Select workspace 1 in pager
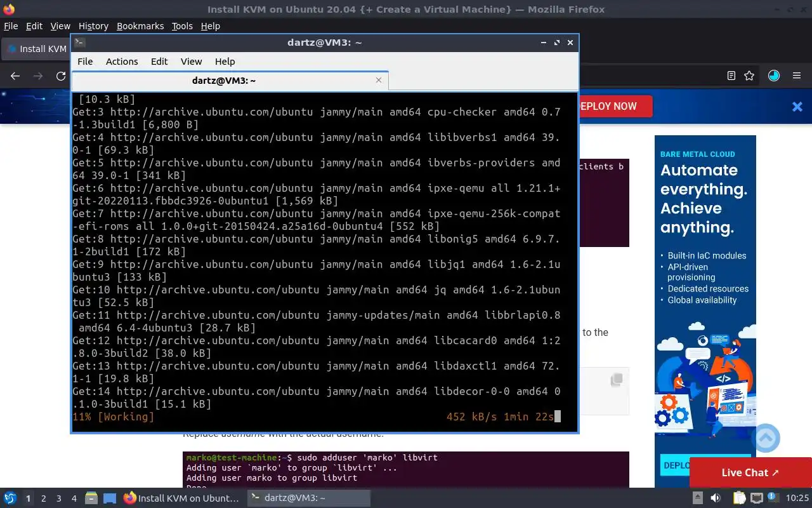This screenshot has width=812, height=508. (28, 498)
